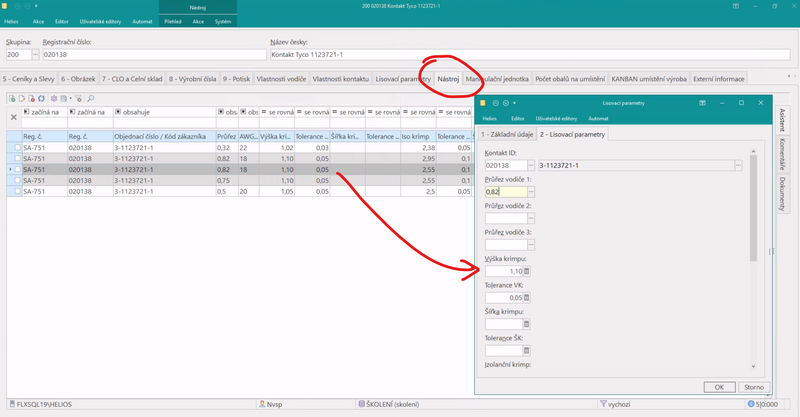Click the refresh icon in grid toolbar
800x417 pixels.
click(x=42, y=99)
